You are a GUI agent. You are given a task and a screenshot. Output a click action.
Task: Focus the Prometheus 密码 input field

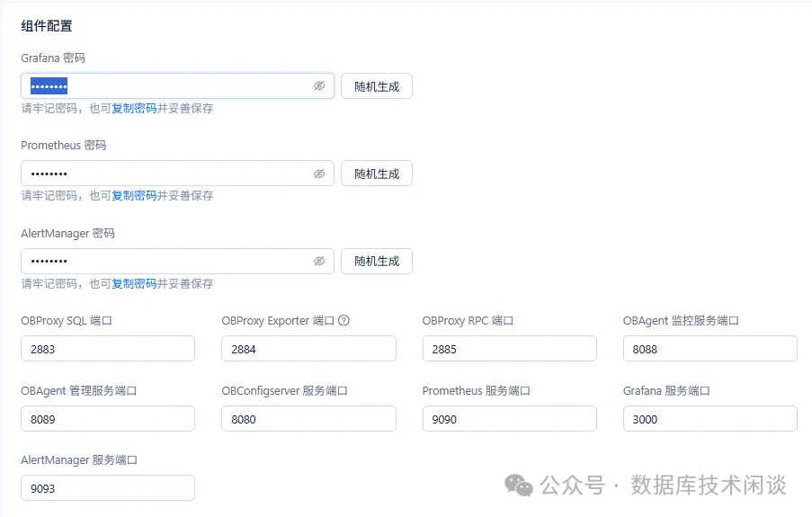177,174
